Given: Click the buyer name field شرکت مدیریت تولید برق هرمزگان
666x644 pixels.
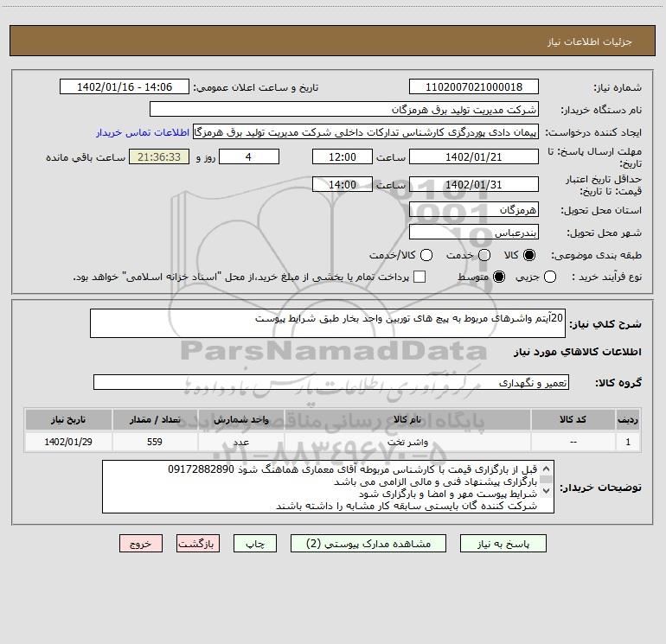Looking at the screenshot, I should coord(344,110).
